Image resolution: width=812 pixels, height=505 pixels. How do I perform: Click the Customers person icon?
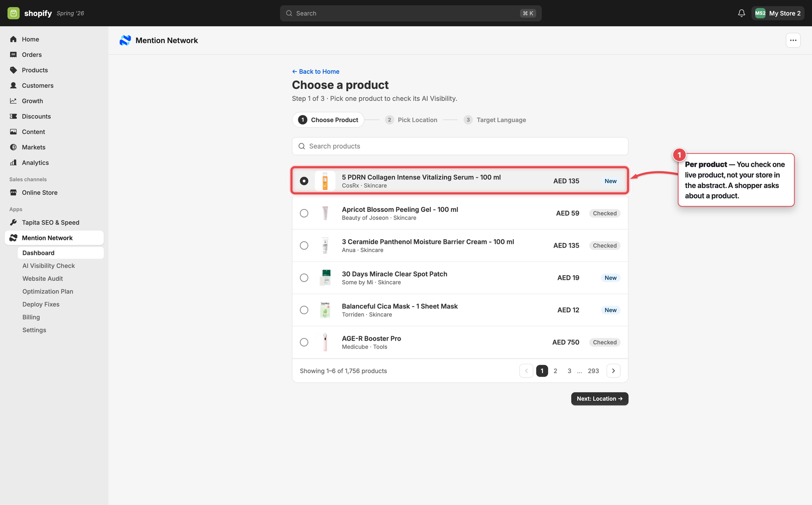[13, 85]
